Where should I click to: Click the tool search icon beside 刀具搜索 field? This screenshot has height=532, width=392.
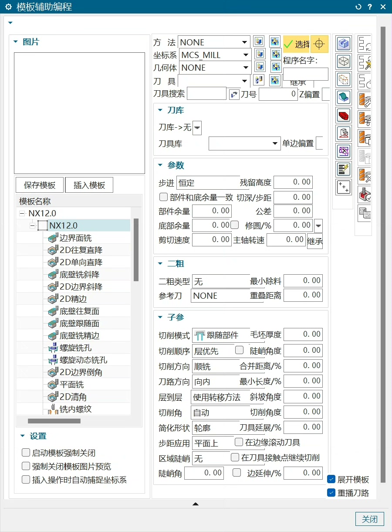(x=234, y=94)
